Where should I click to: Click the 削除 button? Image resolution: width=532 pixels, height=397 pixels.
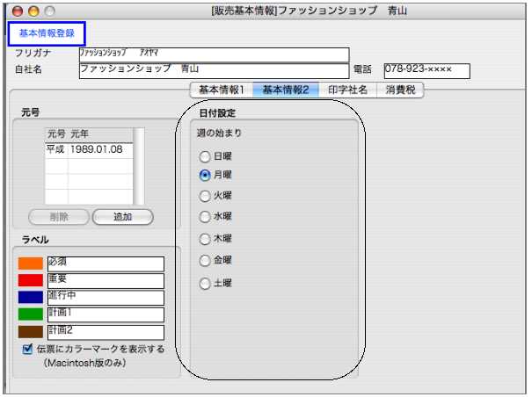point(60,216)
